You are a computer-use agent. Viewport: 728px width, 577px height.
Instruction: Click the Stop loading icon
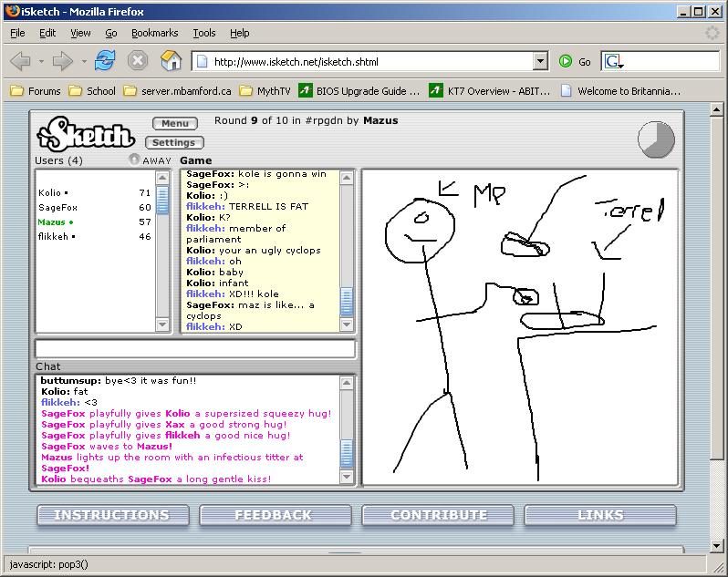(x=137, y=61)
